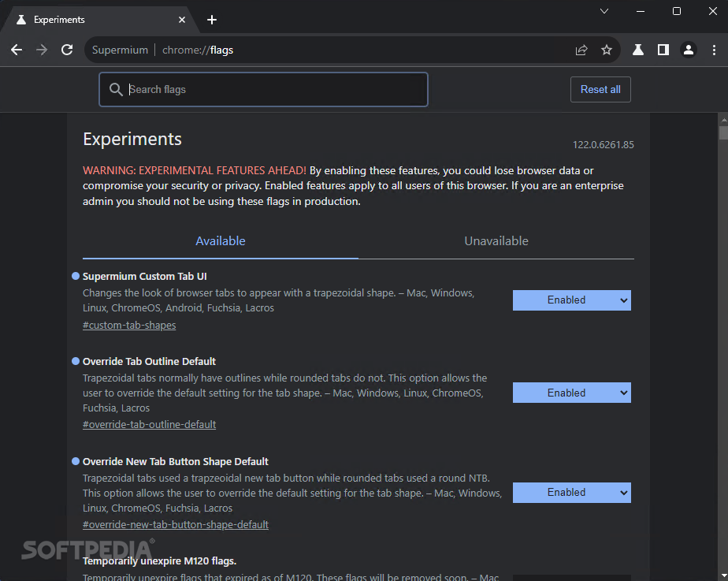Click Temporarily unexpire M120 flags title
Viewport: 728px width, 581px height.
pyautogui.click(x=159, y=561)
